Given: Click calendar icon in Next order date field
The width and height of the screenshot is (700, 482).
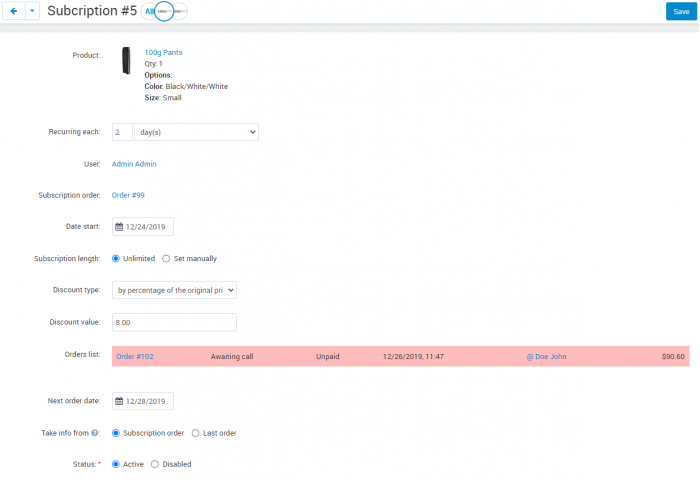Looking at the screenshot, I should pos(119,401).
